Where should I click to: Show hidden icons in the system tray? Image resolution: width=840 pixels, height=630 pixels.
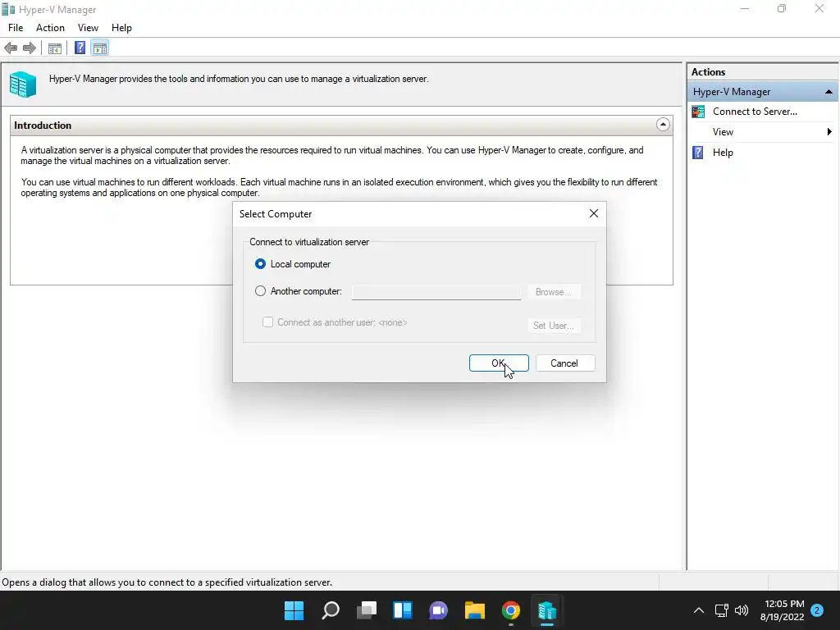[x=699, y=610]
